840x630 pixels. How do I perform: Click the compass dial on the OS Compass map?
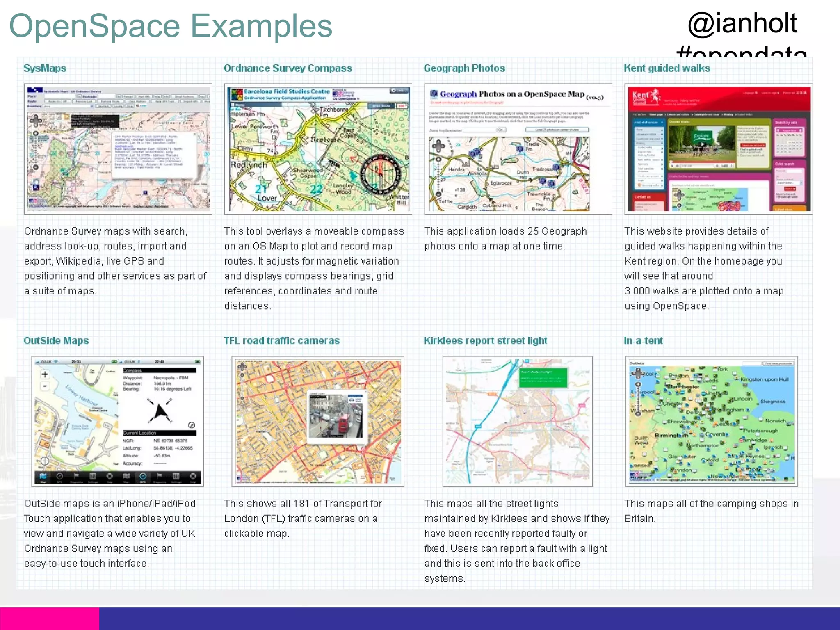380,175
